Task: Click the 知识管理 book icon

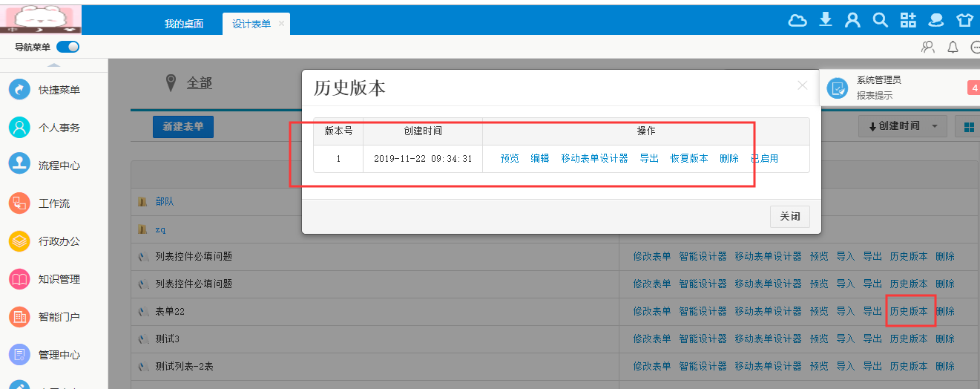Action: click(19, 279)
